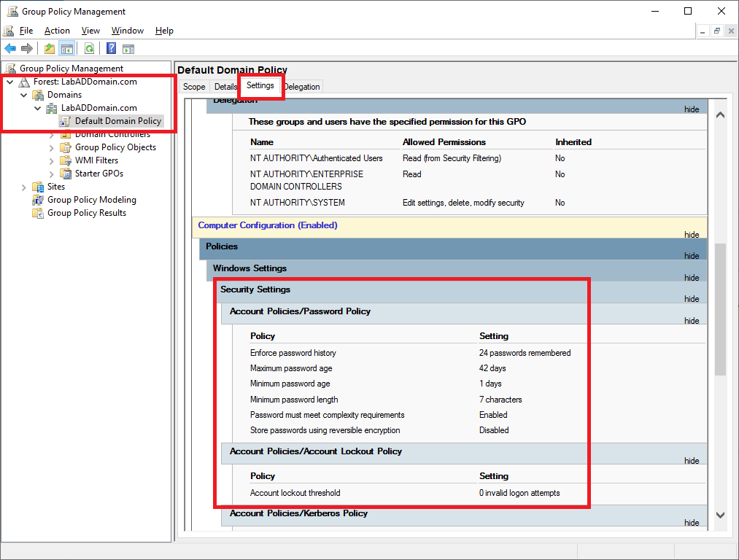Click the WMI Filters folder icon
Image resolution: width=739 pixels, height=560 pixels.
pos(66,160)
